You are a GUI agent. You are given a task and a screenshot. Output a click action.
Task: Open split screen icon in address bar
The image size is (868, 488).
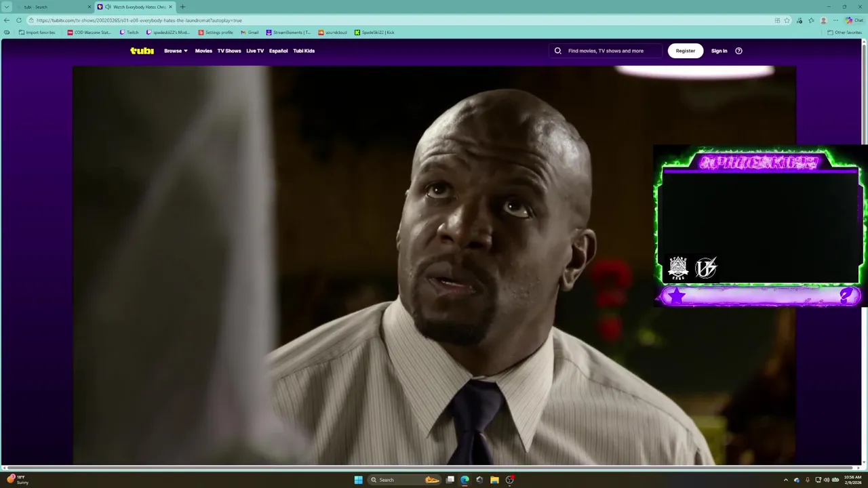[777, 20]
